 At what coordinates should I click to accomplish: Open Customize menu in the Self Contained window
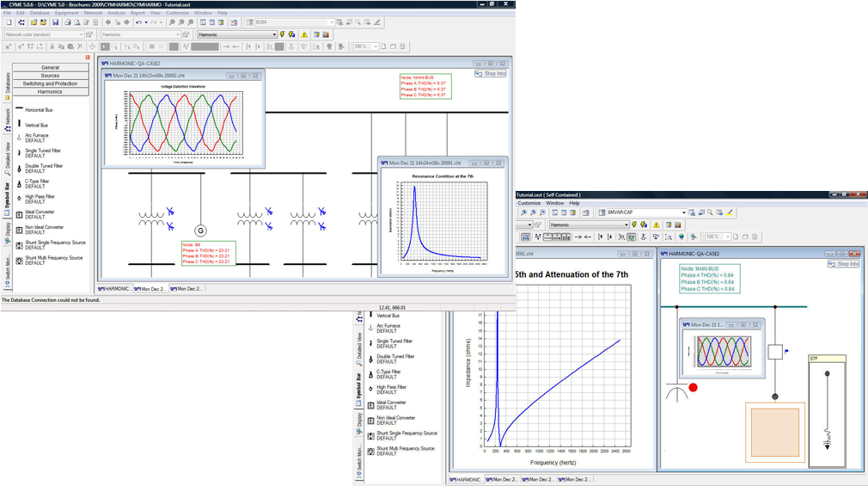point(529,203)
